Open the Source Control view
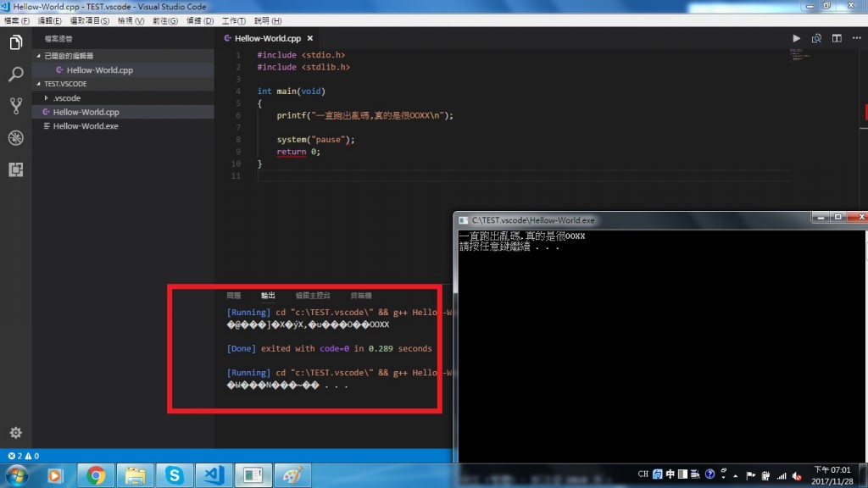Viewport: 868px width, 488px height. pos(15,106)
